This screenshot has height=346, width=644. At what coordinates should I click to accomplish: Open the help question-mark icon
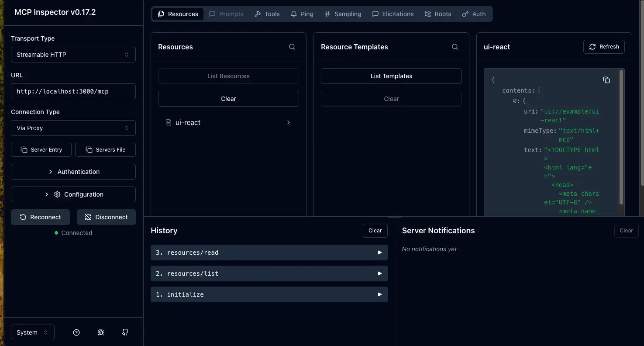click(x=76, y=332)
